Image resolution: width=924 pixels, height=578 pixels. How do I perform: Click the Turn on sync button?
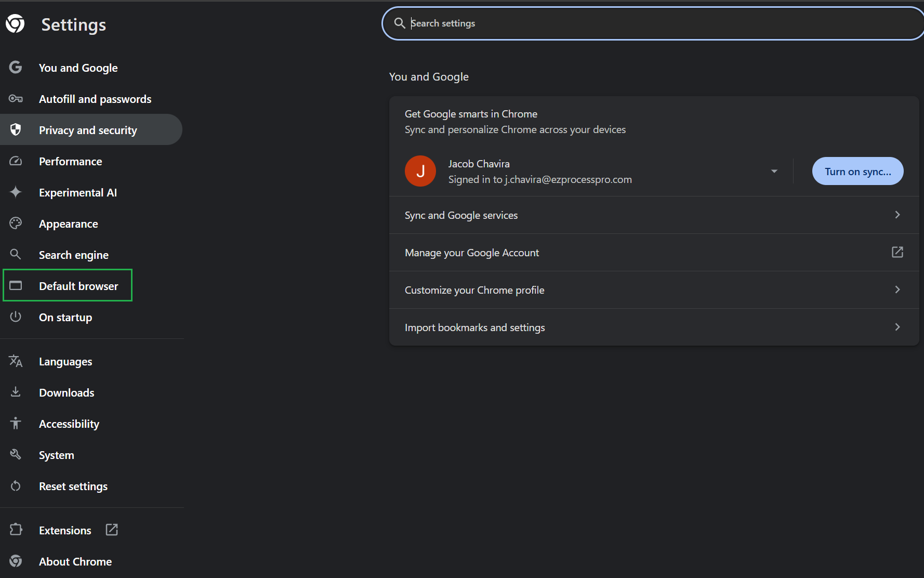(857, 171)
